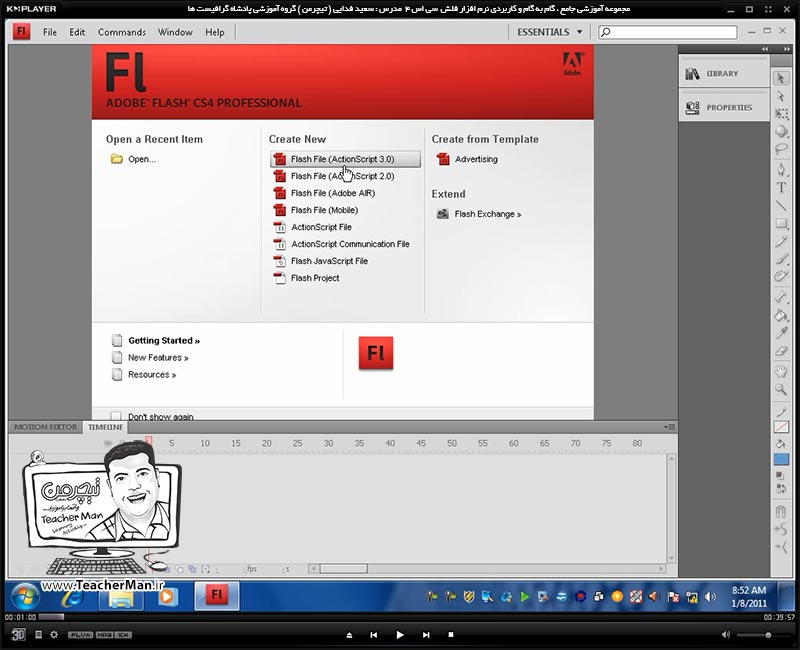
Task: Click the stroke color swatch
Action: [781, 427]
